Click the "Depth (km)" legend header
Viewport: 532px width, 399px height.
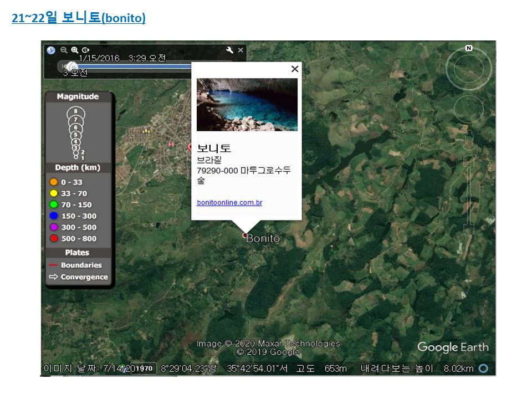point(78,167)
